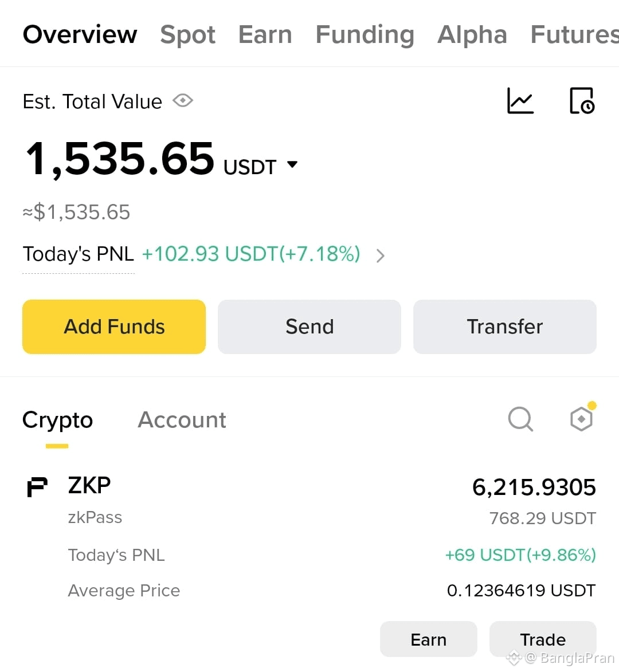This screenshot has height=672, width=619.
Task: Open the hexagon settings icon with dot
Action: click(582, 417)
